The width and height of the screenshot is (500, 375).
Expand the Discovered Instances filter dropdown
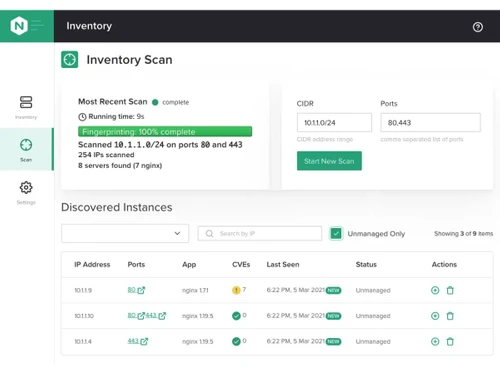click(125, 233)
